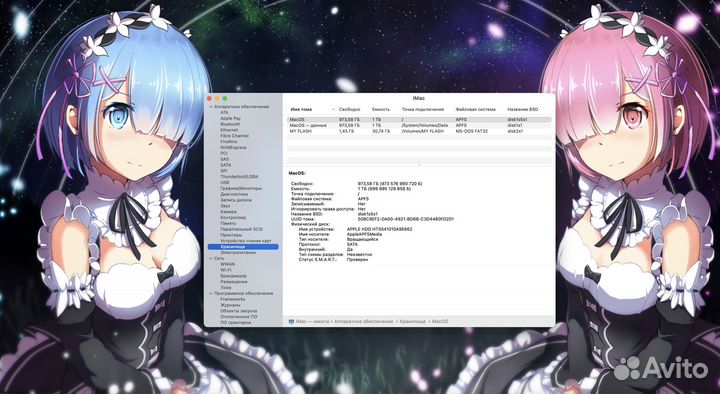Screen dimensions: 720x394
Task: Click the UUID тома value text
Action: click(x=405, y=219)
